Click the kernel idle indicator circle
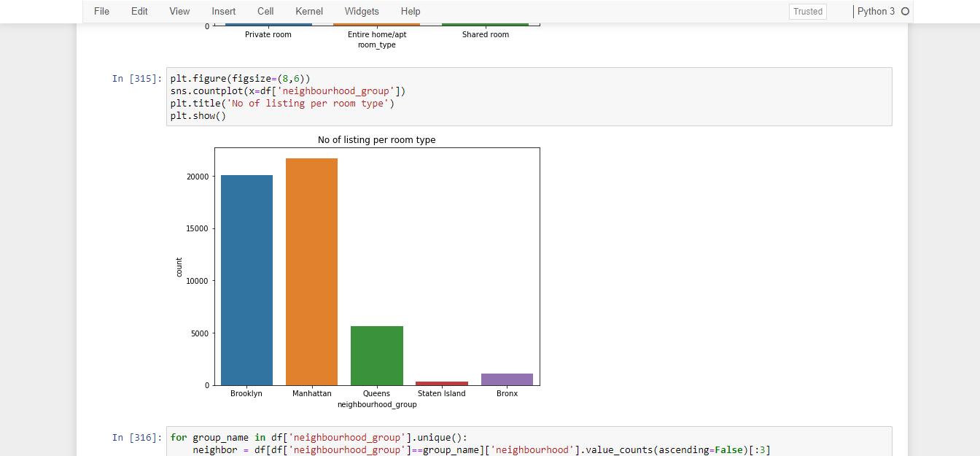The width and height of the screenshot is (980, 456). pyautogui.click(x=906, y=12)
